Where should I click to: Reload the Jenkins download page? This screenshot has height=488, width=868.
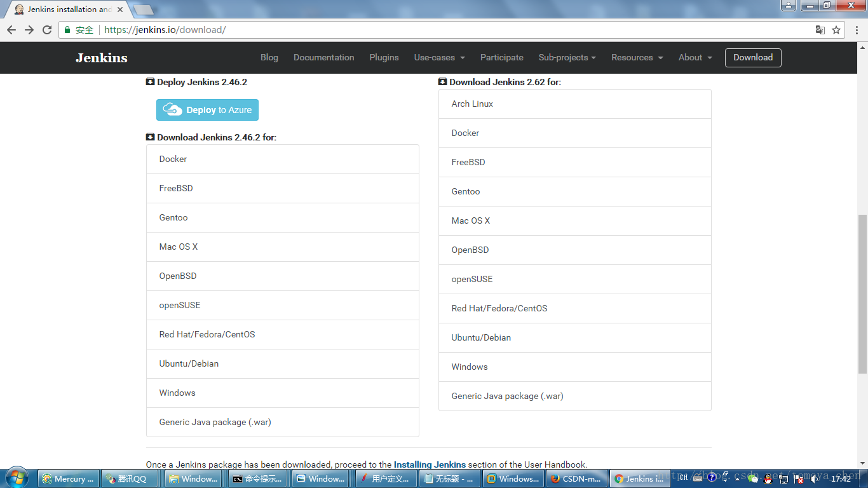(47, 30)
